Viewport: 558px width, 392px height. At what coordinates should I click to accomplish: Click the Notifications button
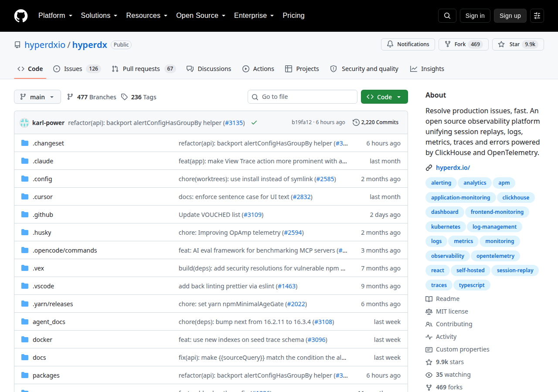408,44
